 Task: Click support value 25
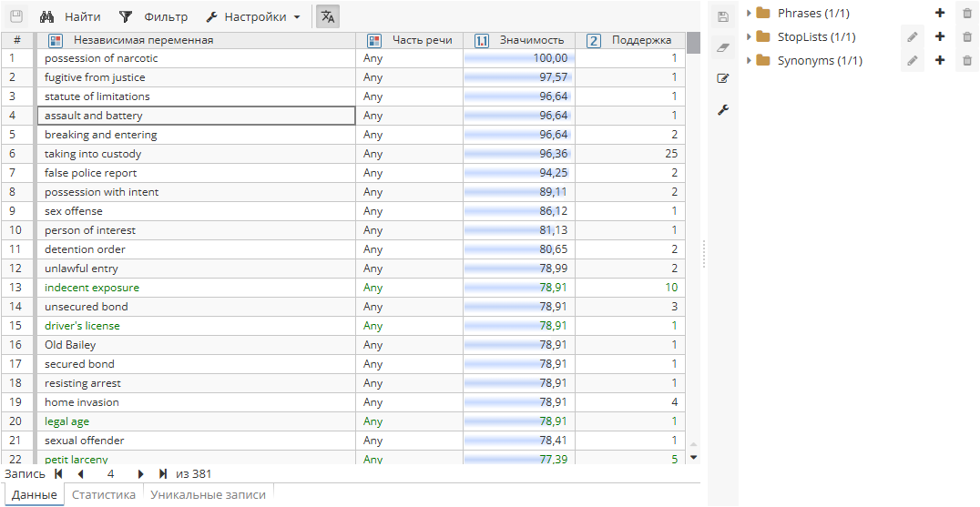630,154
